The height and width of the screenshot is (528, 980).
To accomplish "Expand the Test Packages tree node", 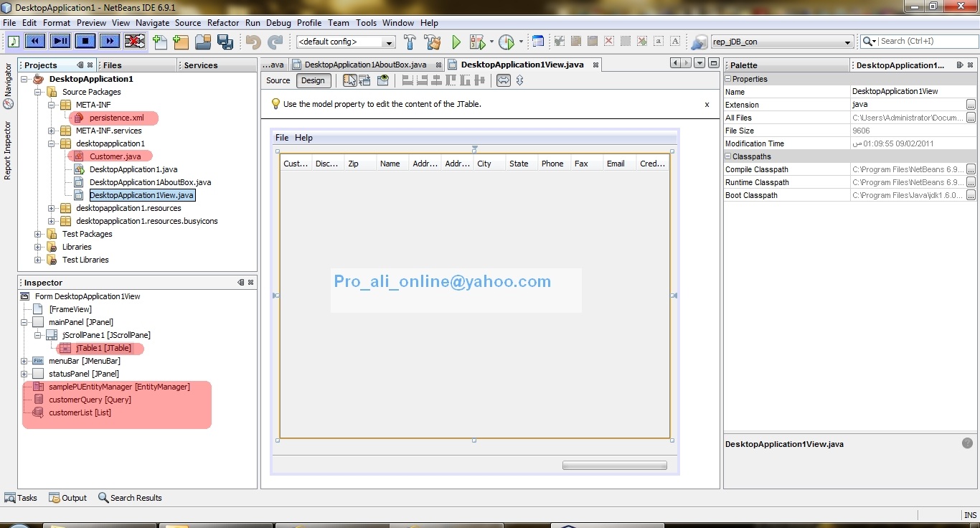I will pos(38,234).
